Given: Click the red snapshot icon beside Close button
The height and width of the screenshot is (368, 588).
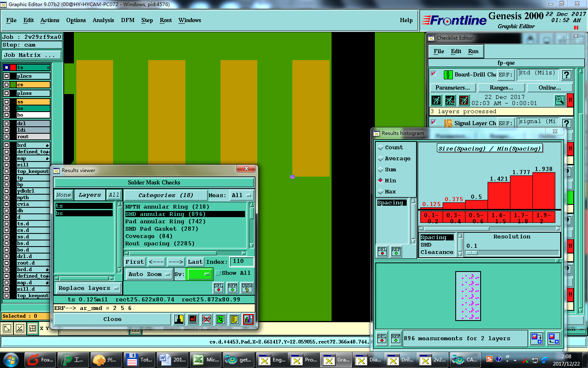Looking at the screenshot, I should coord(193,319).
